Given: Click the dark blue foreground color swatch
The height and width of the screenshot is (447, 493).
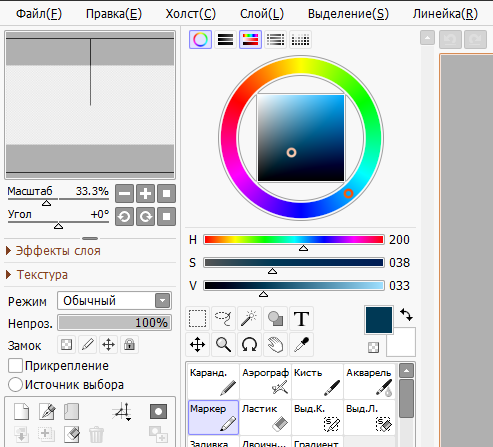Looking at the screenshot, I should pyautogui.click(x=379, y=320).
